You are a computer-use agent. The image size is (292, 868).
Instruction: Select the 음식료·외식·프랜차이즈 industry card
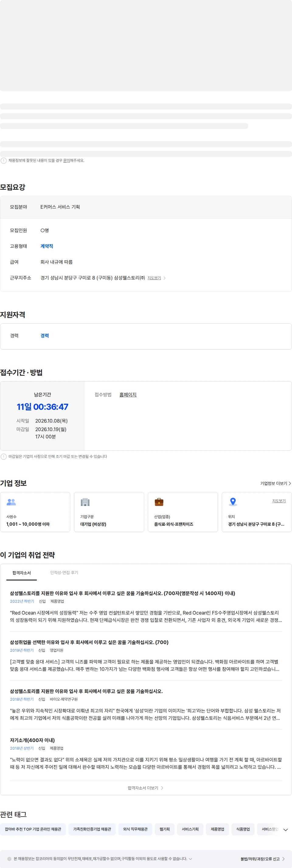pos(183,512)
